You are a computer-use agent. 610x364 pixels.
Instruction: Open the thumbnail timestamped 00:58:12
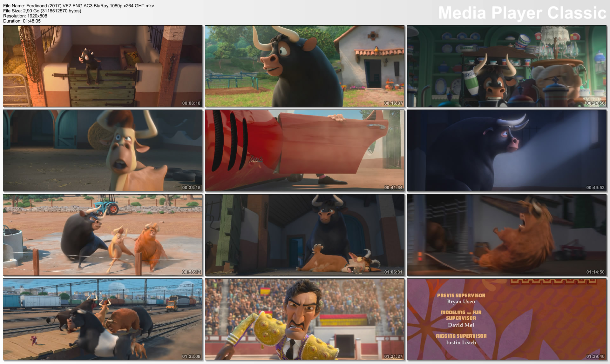tap(103, 235)
